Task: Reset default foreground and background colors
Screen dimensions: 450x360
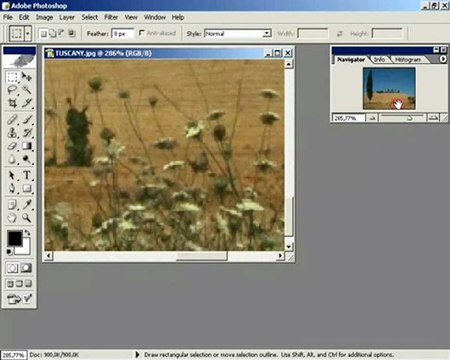Action: (x=9, y=252)
